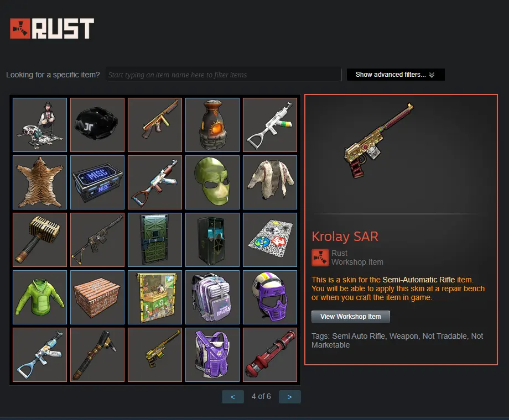Select the lime green hoodie item
The height and width of the screenshot is (420, 509).
pyautogui.click(x=40, y=297)
